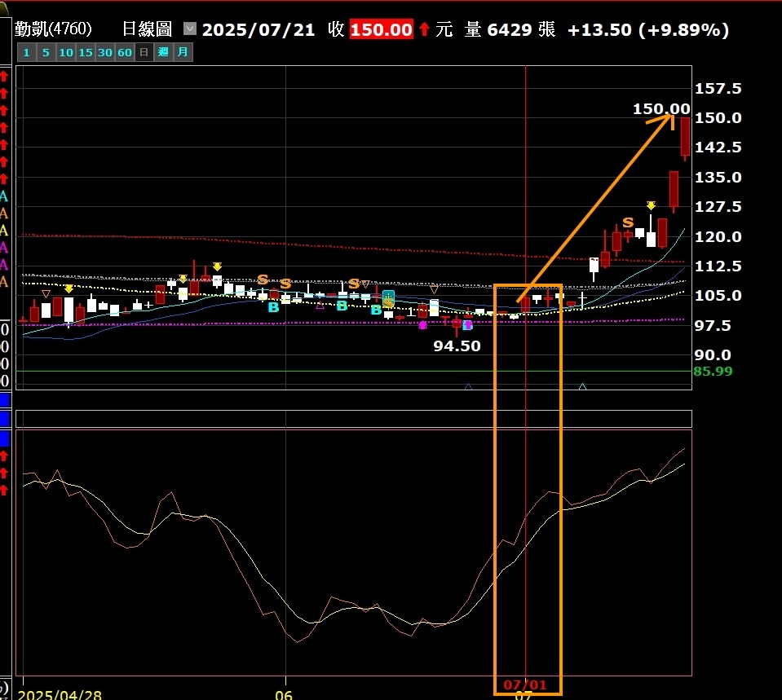Click the 06 month axis label
Image resolution: width=782 pixels, height=700 pixels.
pos(283,694)
